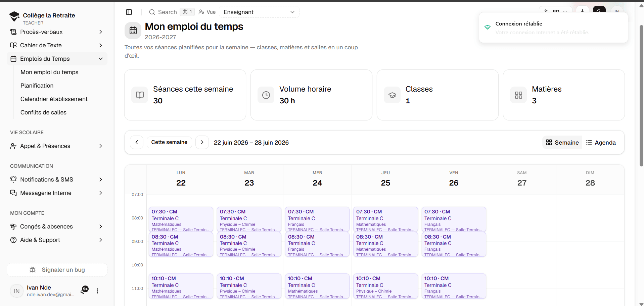Click the Cette semaine button

coord(169,142)
